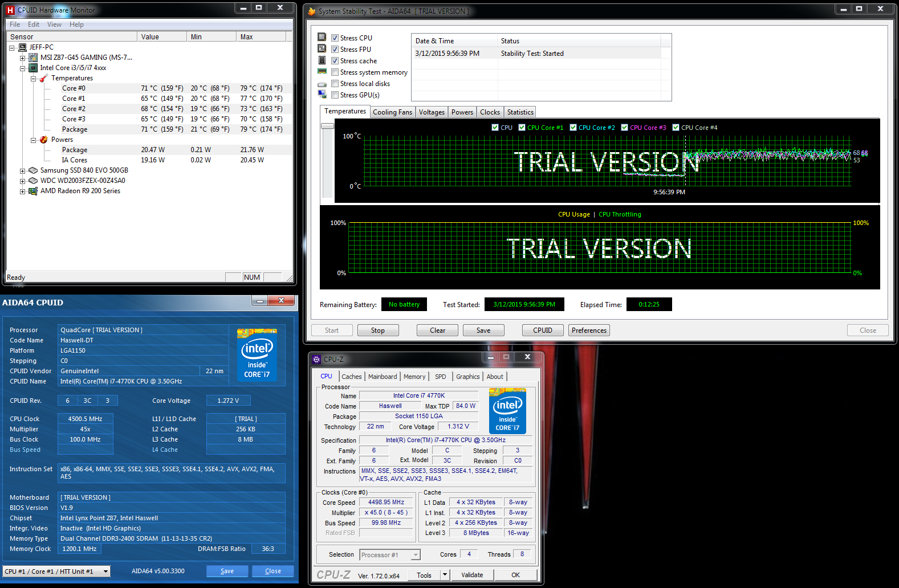Disable the Stress cache checkbox
Image resolution: width=899 pixels, height=588 pixels.
335,61
